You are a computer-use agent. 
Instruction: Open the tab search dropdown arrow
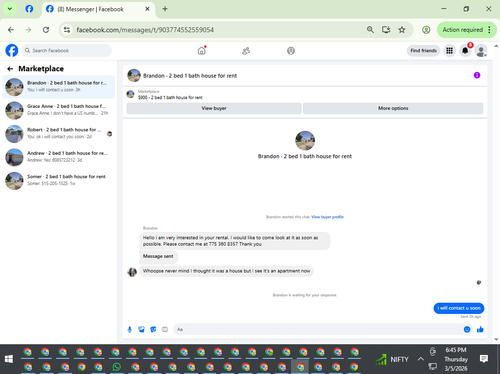pos(10,9)
